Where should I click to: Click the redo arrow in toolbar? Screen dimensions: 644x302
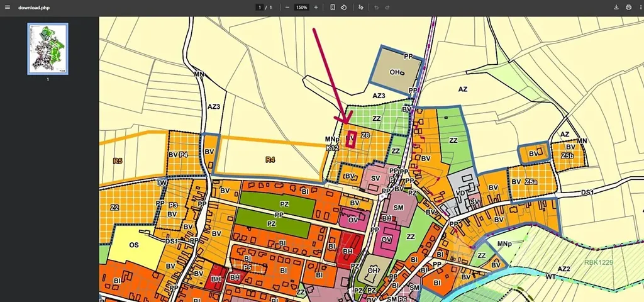pos(387,8)
